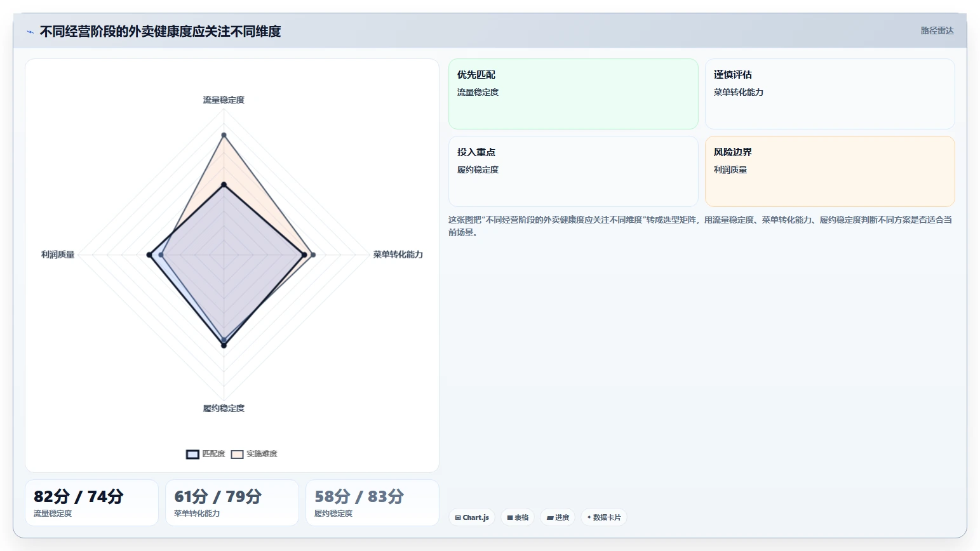Click the description paragraph starting 这张图把
This screenshot has width=980, height=551.
point(701,226)
